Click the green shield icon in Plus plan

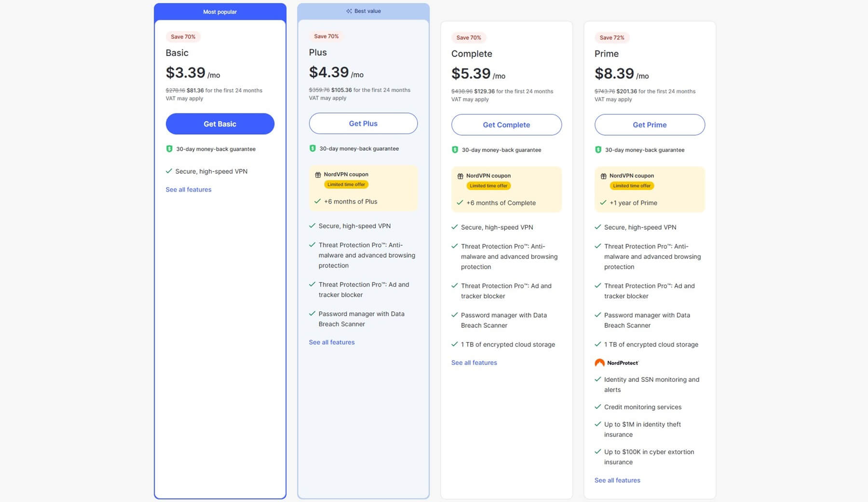click(x=312, y=148)
